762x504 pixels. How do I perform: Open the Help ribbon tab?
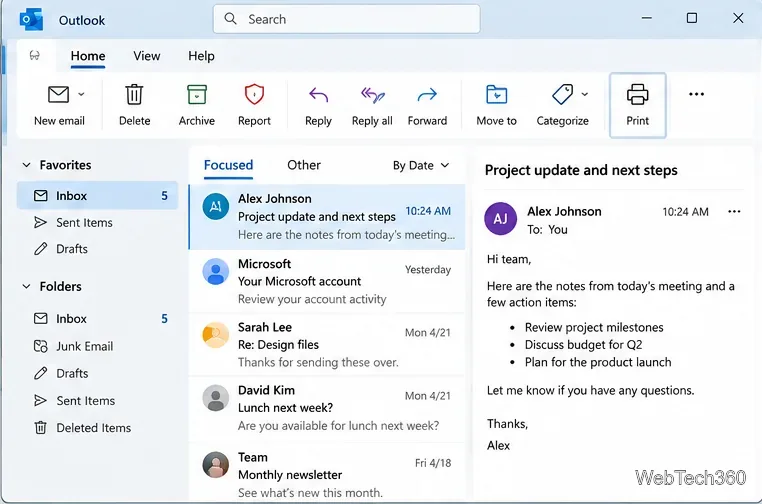[x=201, y=56]
